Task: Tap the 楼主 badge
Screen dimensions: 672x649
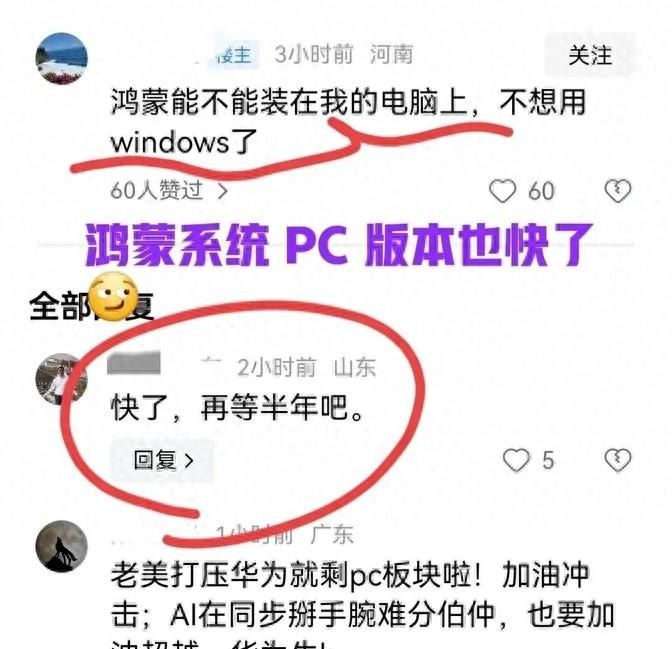Action: pos(234,55)
